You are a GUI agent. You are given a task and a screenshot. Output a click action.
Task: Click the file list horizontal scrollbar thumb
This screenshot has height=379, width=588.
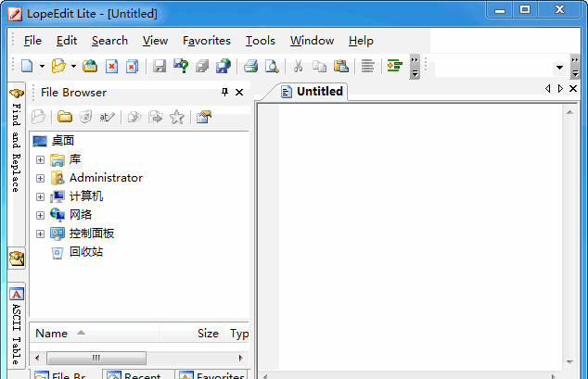96,358
